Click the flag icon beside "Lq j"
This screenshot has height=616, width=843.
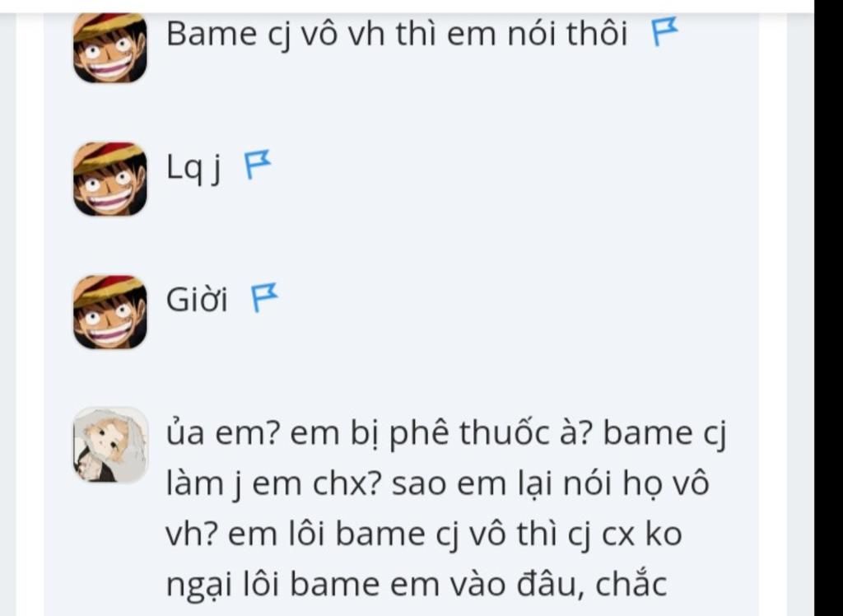coord(258,165)
